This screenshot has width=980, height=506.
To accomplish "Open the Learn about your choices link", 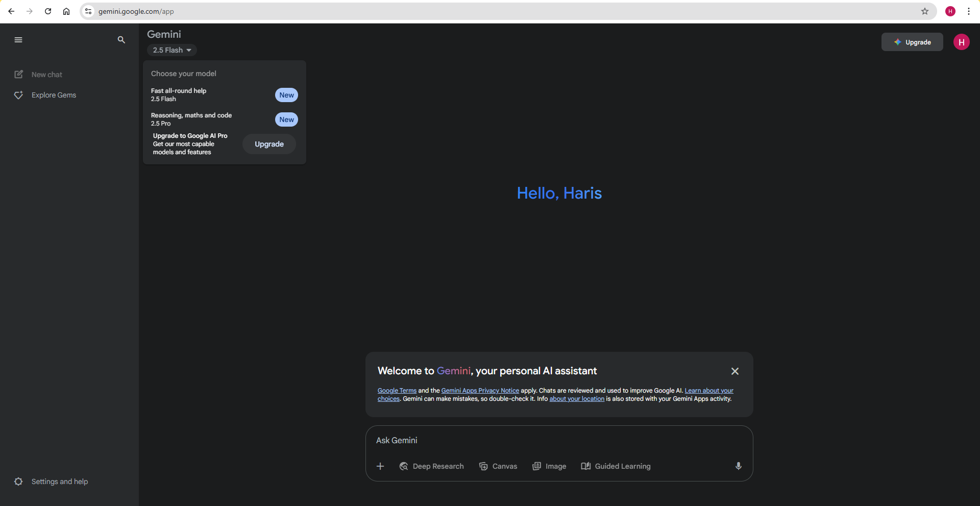I will (x=709, y=391).
